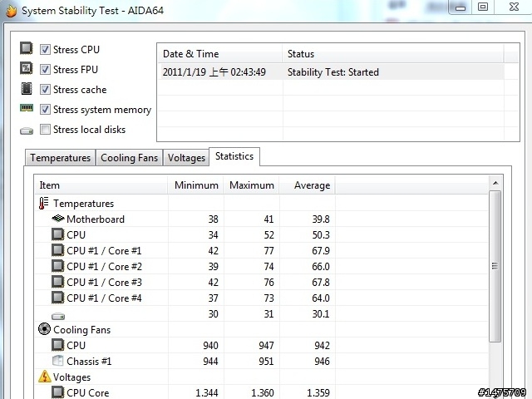Click the Motherboard row icon
532x399 pixels.
tap(58, 218)
